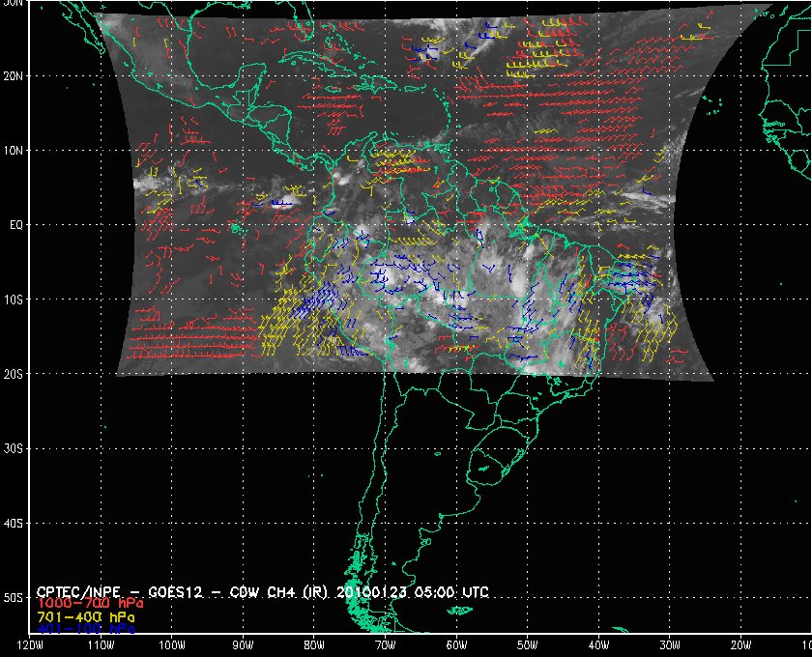Click the 30W longitude label
812x657 pixels.
pos(670,645)
